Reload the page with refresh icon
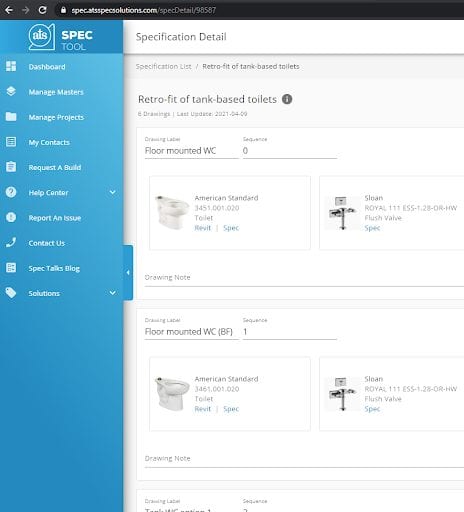The image size is (464, 512). point(42,10)
